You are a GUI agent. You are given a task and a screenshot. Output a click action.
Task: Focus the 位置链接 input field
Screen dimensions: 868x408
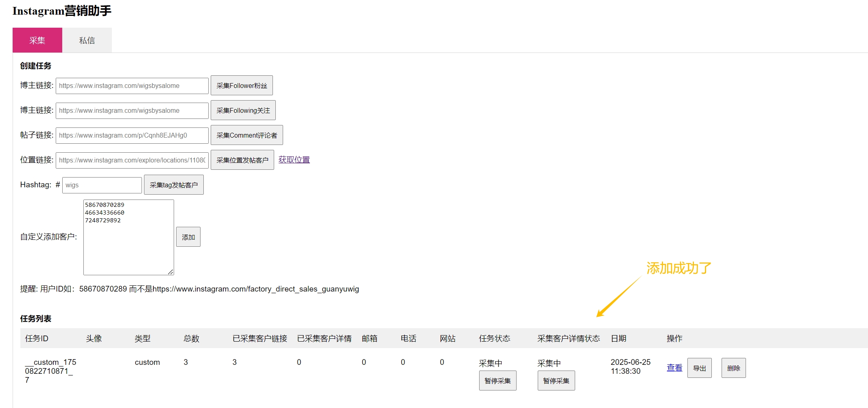pyautogui.click(x=132, y=160)
